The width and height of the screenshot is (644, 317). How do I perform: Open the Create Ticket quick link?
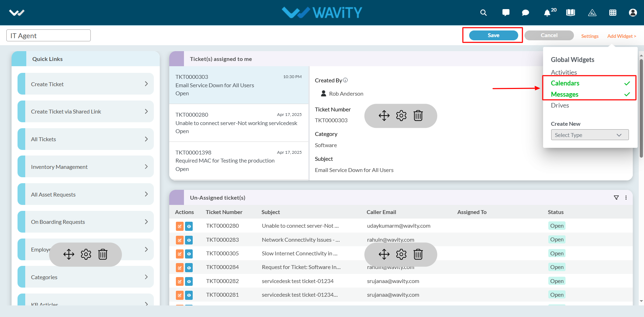pyautogui.click(x=85, y=84)
